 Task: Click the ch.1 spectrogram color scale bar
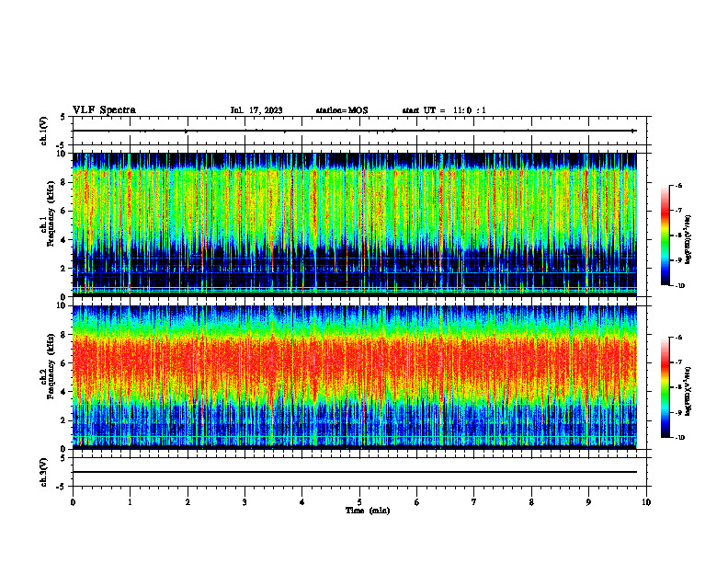tap(665, 236)
